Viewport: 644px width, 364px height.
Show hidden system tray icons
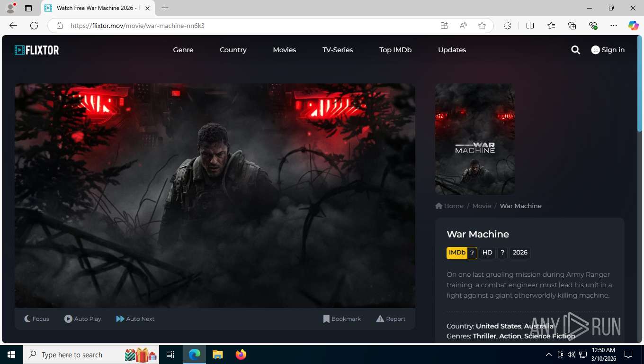(x=549, y=355)
